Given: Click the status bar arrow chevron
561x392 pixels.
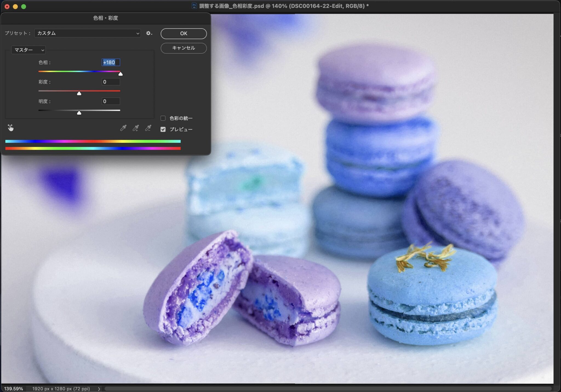Looking at the screenshot, I should coord(99,389).
